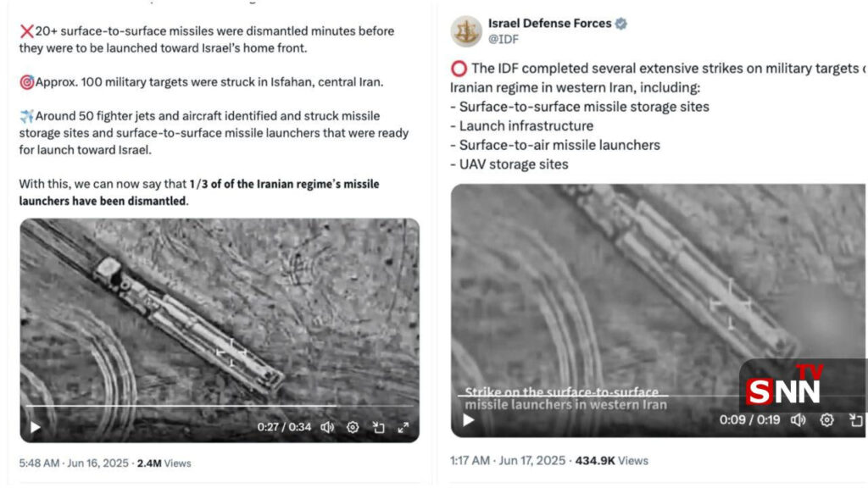Click picture-in-picture icon on the right video
The width and height of the screenshot is (868, 488).
click(856, 419)
